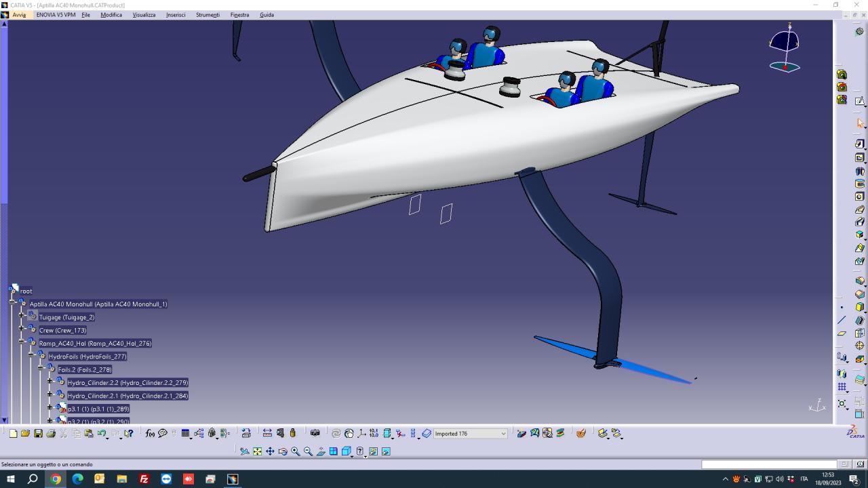Click the Zoom Out magnifier icon
The width and height of the screenshot is (868, 488).
point(308,451)
